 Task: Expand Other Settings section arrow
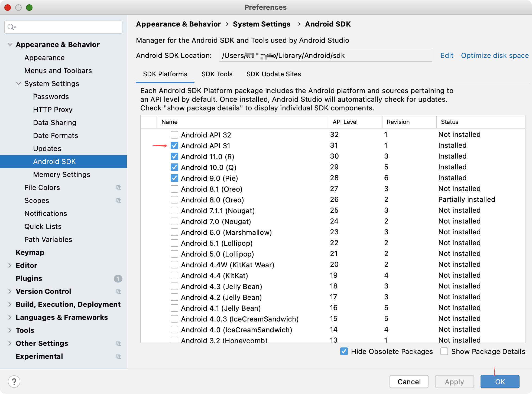10,343
